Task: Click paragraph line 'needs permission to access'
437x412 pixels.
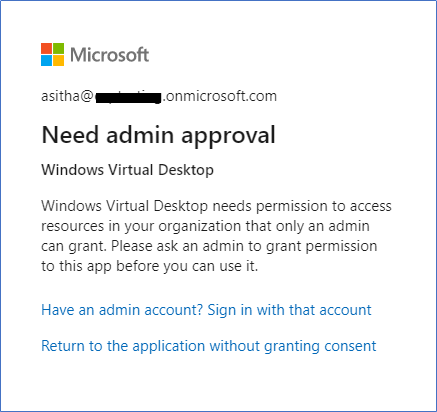Action: (302, 206)
